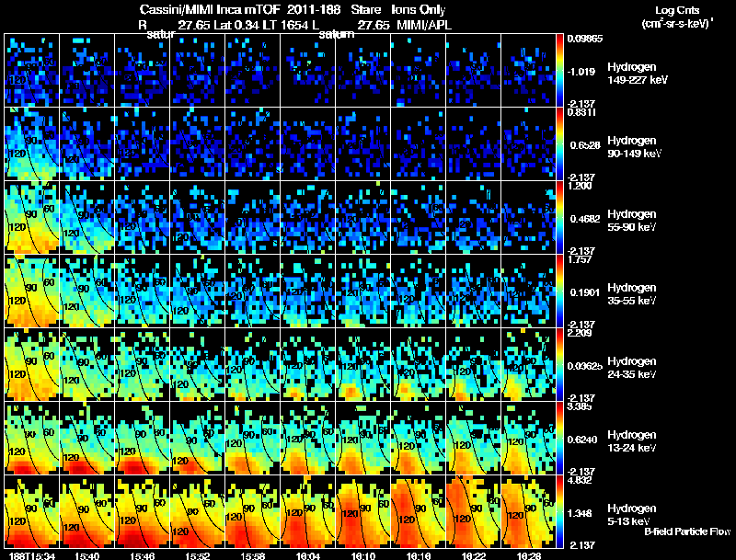Click the '0.6528' colorbar midpoint value

[x=585, y=145]
